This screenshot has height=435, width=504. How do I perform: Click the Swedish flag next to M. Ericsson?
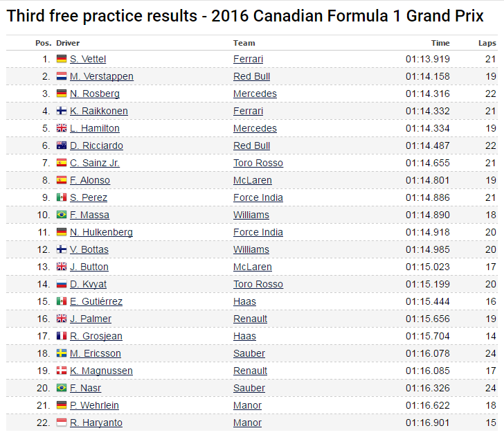(62, 353)
